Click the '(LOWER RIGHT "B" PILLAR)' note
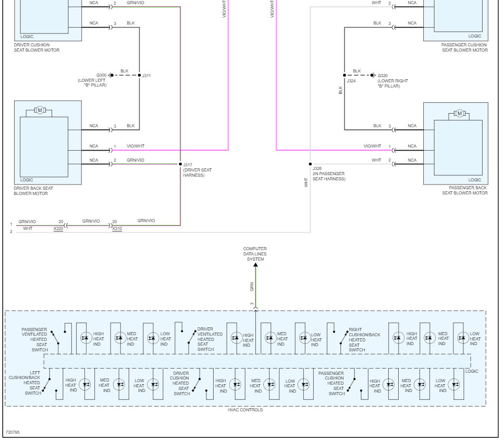 pos(393,83)
